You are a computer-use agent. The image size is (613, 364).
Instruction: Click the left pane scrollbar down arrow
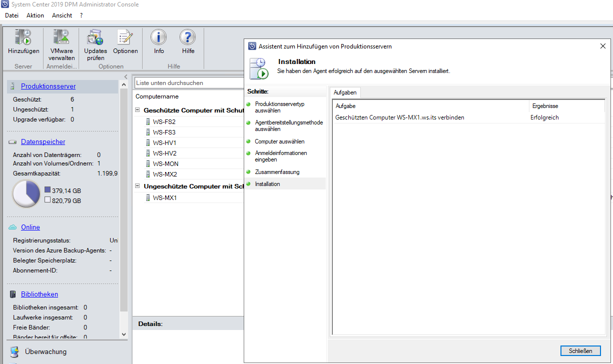[x=124, y=334]
